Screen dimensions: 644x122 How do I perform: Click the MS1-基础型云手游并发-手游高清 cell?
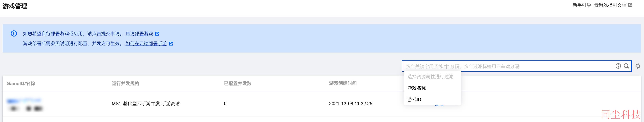coord(146,103)
